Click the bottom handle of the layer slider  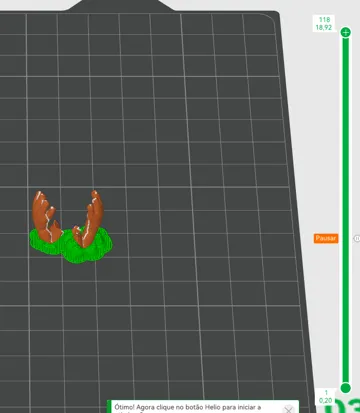coord(346,388)
